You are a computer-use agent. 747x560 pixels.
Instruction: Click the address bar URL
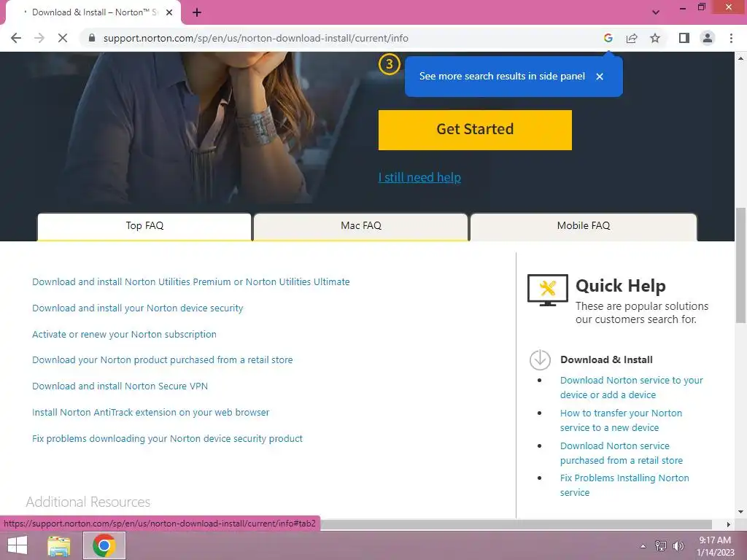(255, 38)
